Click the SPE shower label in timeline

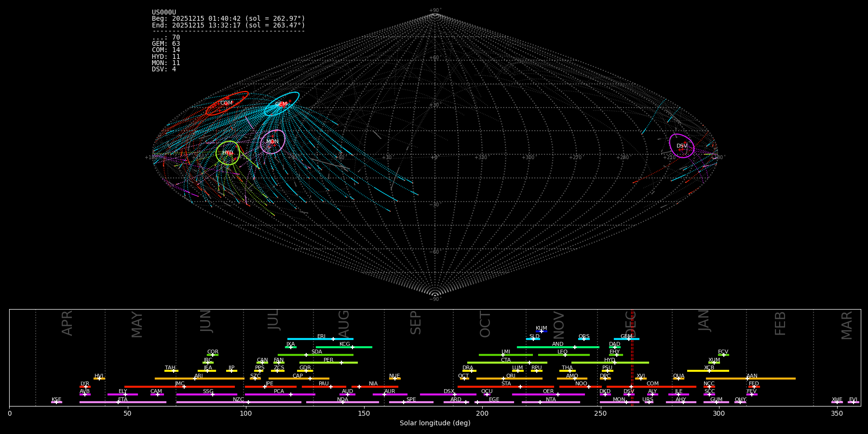pyautogui.click(x=411, y=400)
